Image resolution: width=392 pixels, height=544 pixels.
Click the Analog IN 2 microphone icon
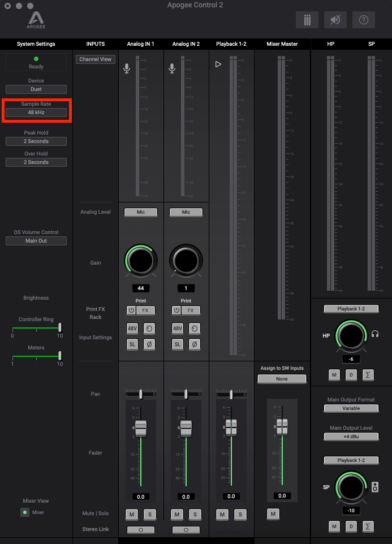pyautogui.click(x=172, y=68)
